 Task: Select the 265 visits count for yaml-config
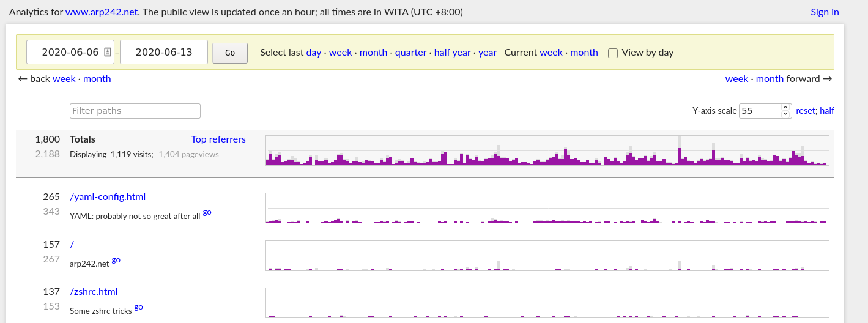click(51, 197)
